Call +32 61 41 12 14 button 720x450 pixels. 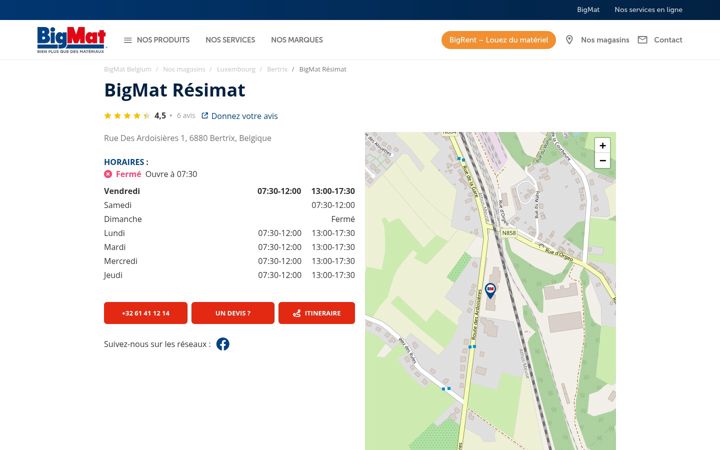tap(146, 313)
